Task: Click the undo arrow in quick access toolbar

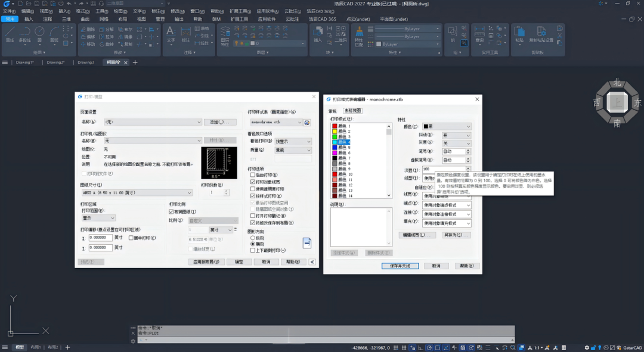Action: [69, 4]
